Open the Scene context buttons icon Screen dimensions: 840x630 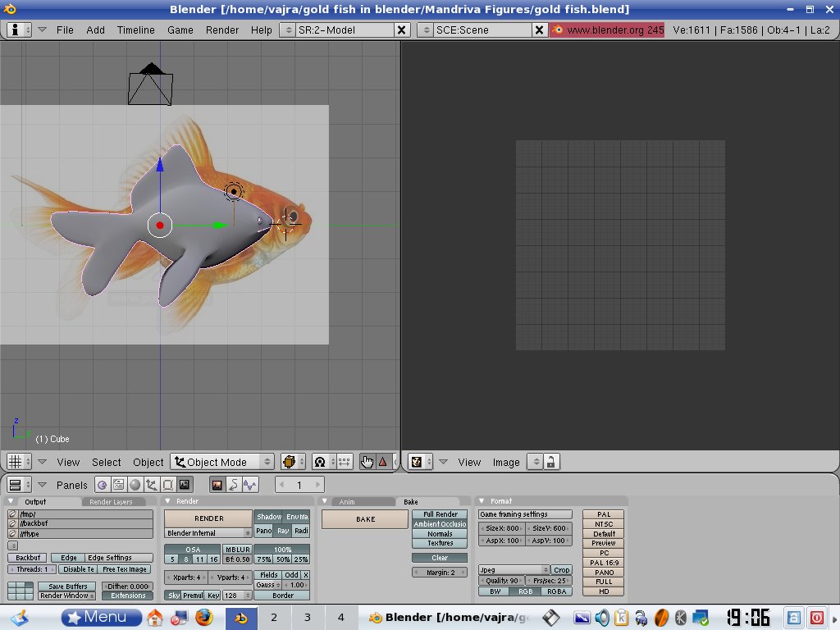185,485
